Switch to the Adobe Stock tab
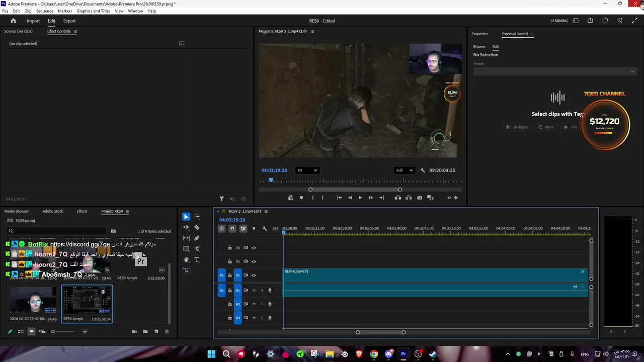Image resolution: width=644 pixels, height=362 pixels. [53, 211]
